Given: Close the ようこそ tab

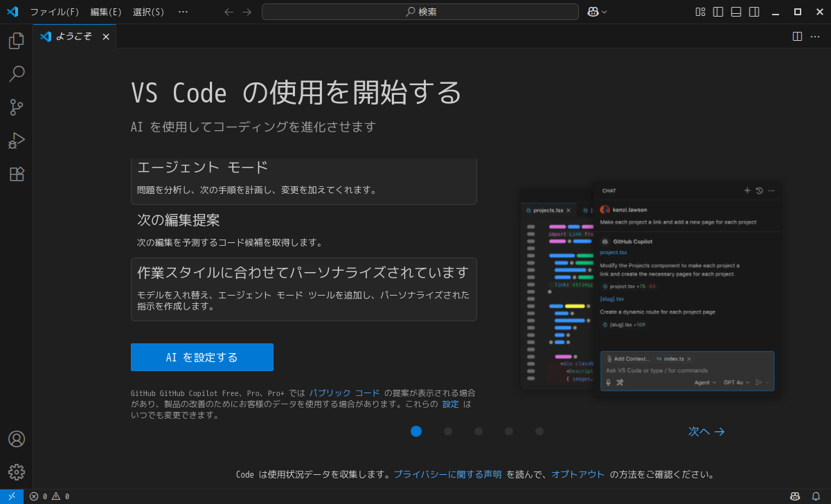Looking at the screenshot, I should coord(106,37).
